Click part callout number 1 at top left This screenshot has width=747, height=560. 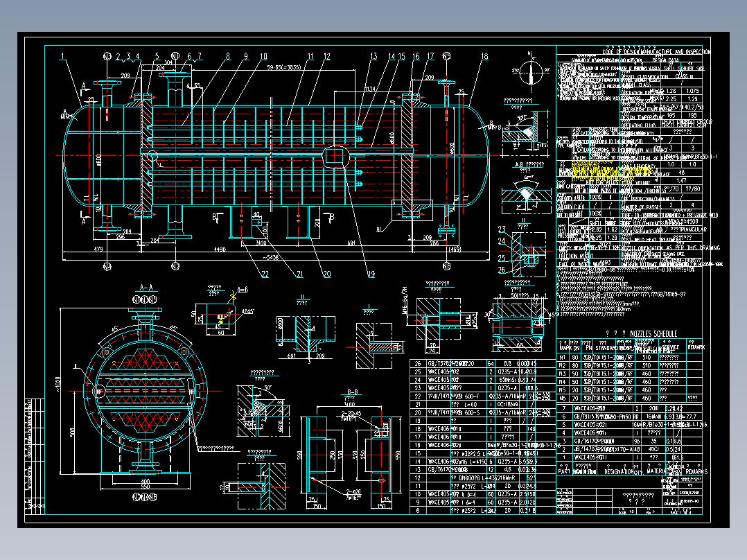62,56
